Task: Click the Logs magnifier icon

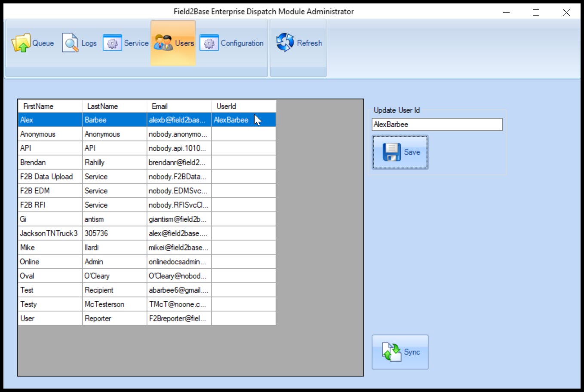Action: (70, 43)
